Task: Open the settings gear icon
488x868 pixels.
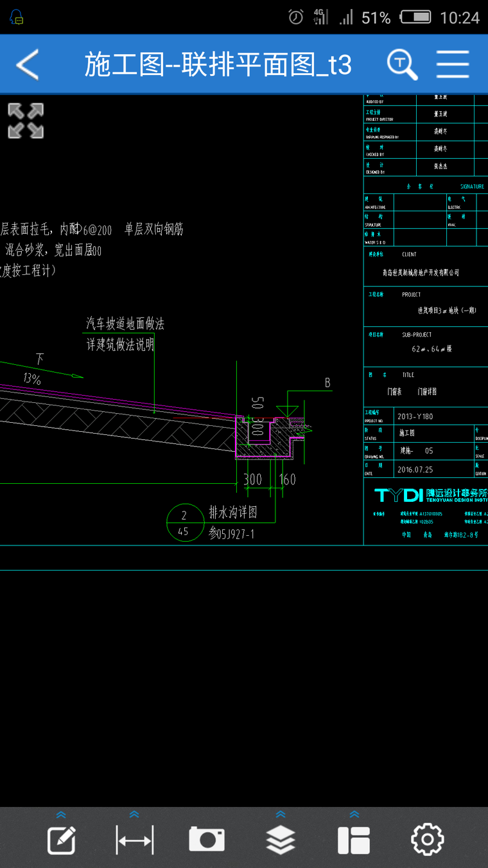Action: [x=427, y=840]
